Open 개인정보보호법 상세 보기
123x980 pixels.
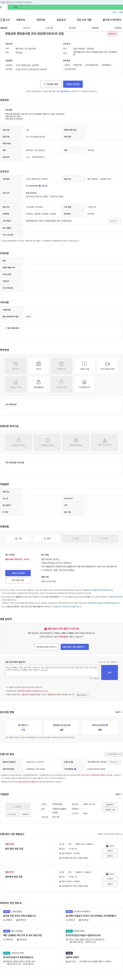pyautogui.click(x=46, y=647)
